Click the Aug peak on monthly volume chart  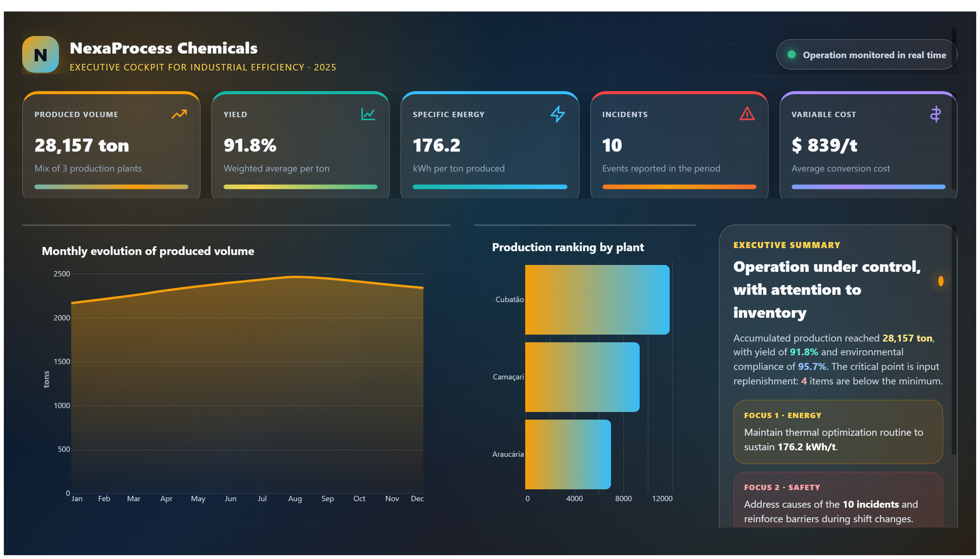click(295, 276)
